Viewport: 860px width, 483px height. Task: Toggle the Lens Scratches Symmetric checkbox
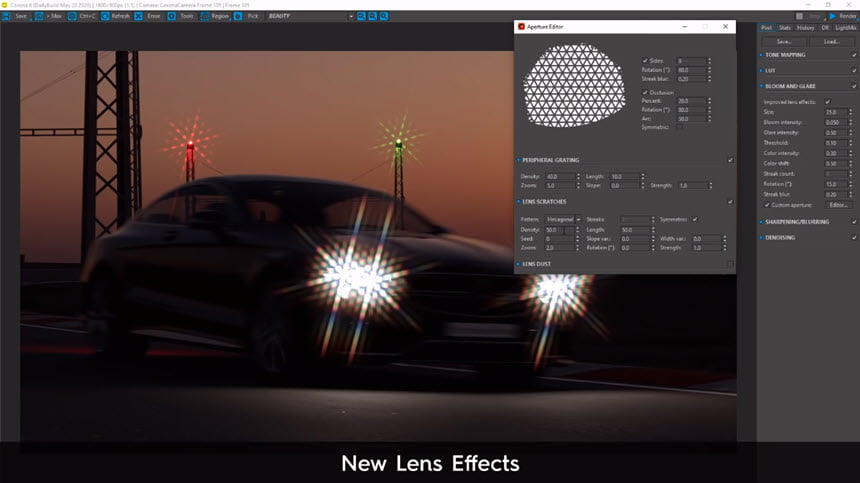pos(695,219)
